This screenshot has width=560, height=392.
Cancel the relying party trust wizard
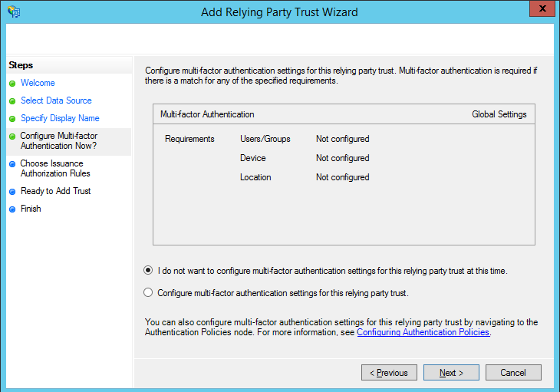(512, 373)
